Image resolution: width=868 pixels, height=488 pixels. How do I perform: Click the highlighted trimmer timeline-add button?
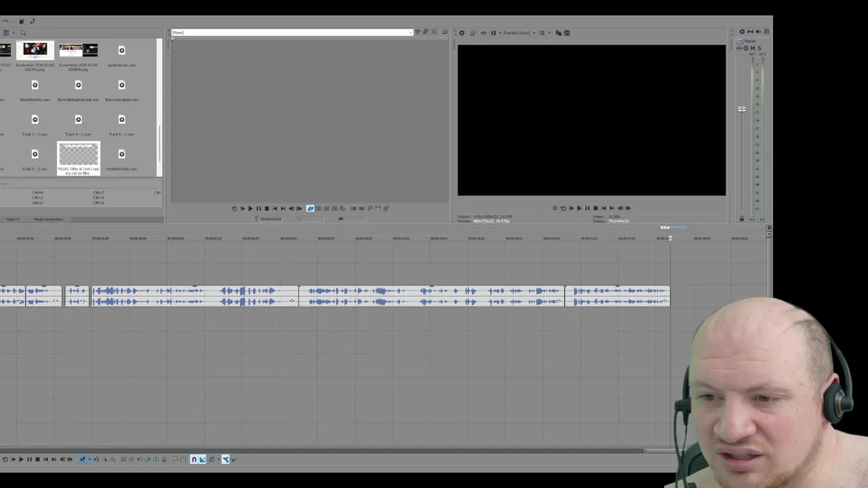click(x=310, y=208)
